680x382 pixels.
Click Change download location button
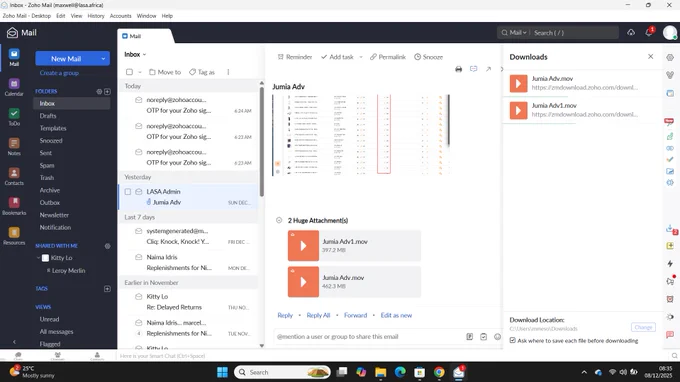click(643, 327)
